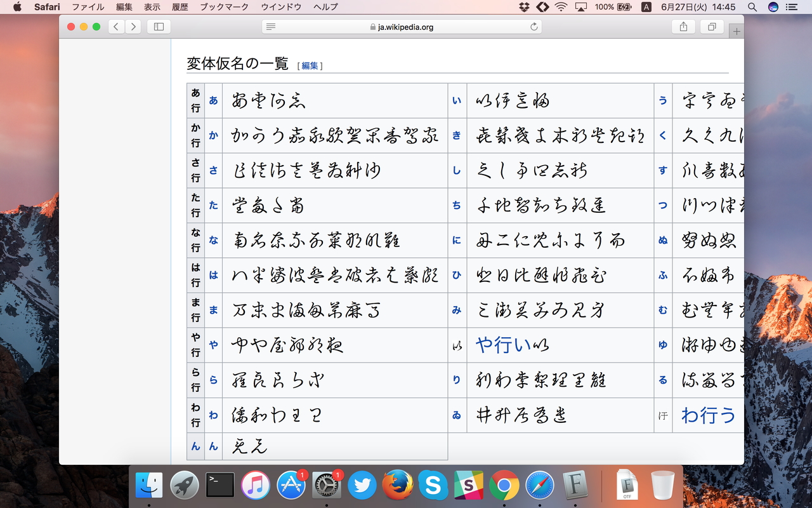This screenshot has width=812, height=508.
Task: Reload the Wikipedia page
Action: pyautogui.click(x=534, y=27)
